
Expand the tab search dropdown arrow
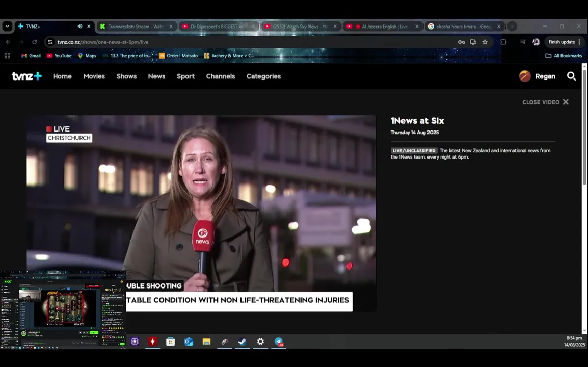click(x=7, y=27)
